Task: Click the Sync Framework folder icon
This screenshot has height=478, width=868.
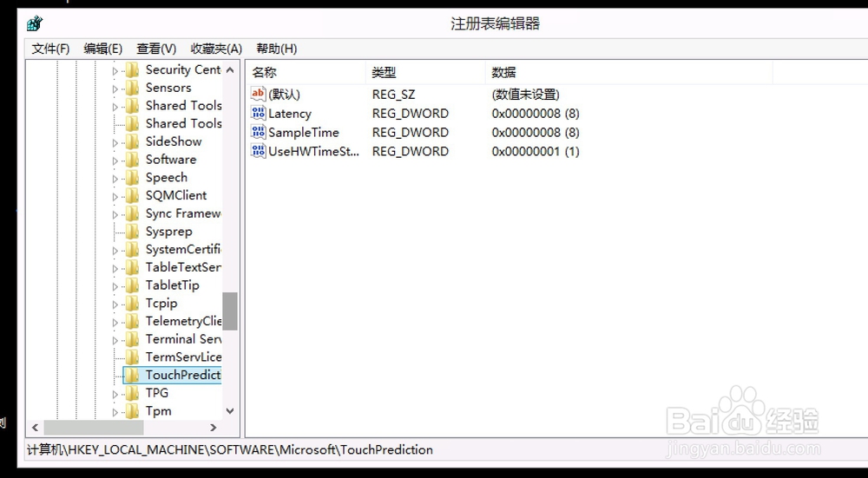Action: (x=132, y=213)
